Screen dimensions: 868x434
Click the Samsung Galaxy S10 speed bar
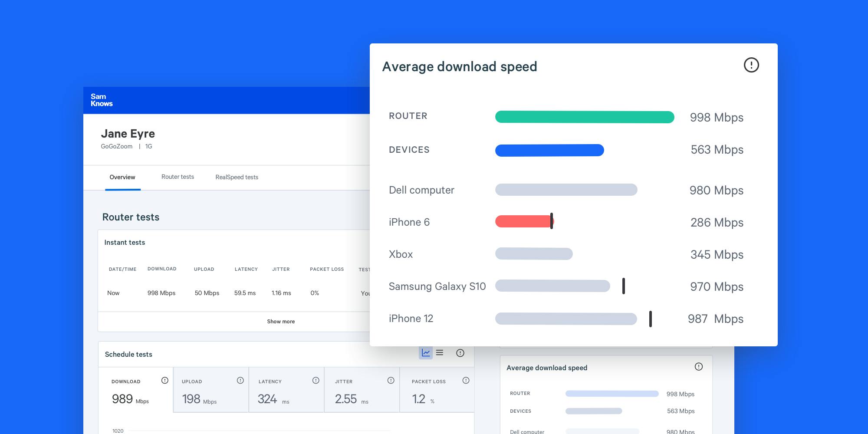pyautogui.click(x=552, y=286)
